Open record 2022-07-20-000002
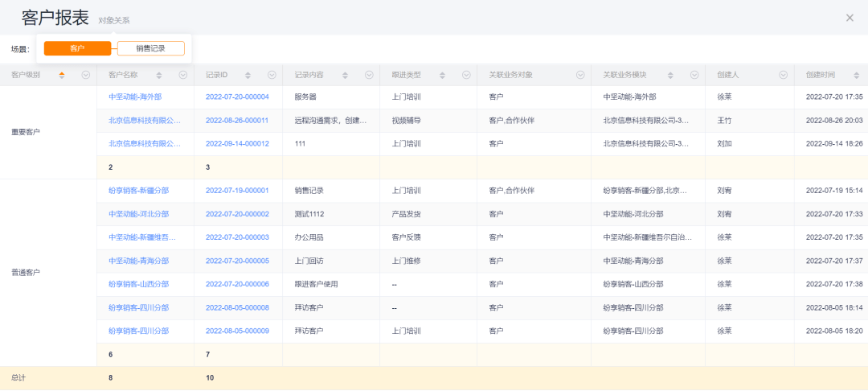 (237, 214)
